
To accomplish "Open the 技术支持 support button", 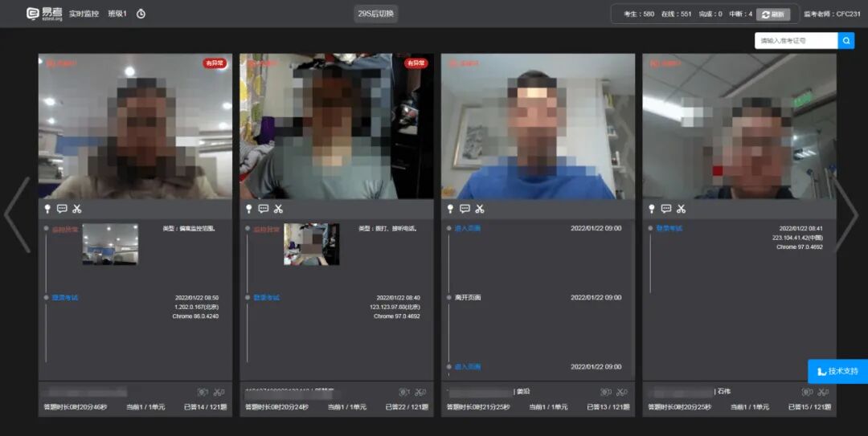I will [x=838, y=371].
